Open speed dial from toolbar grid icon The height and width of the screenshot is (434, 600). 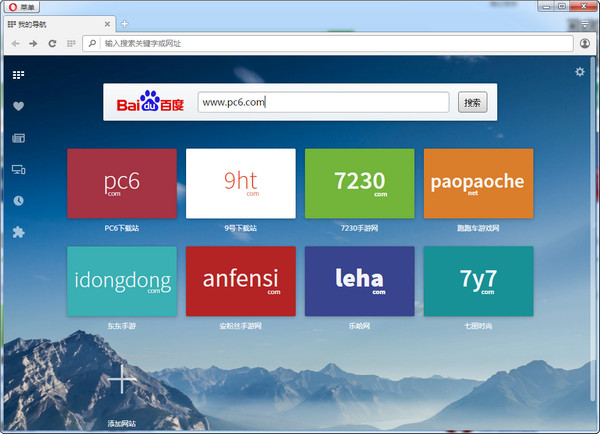[71, 44]
